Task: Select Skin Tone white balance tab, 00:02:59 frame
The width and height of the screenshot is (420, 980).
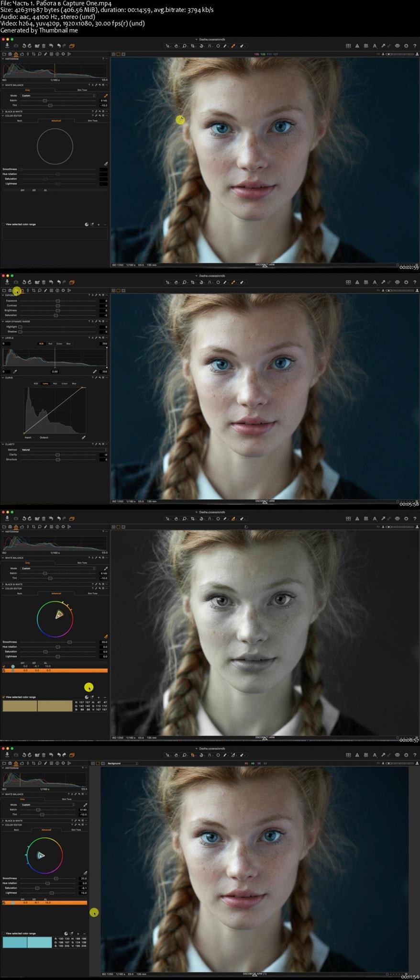Action: [x=82, y=90]
